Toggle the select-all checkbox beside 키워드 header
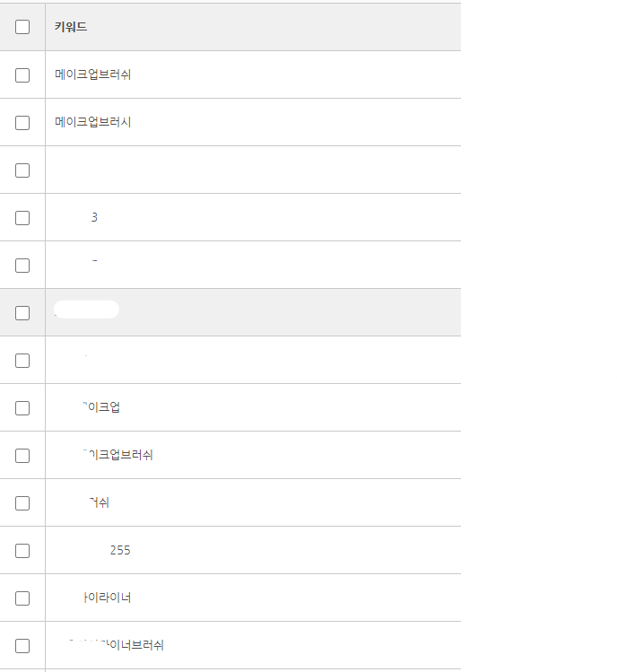The width and height of the screenshot is (617, 672). point(22,27)
